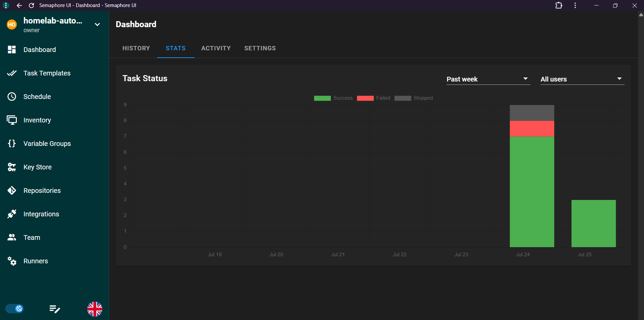This screenshot has width=644, height=320.
Task: Click the red Failed segment on Jul 24 bar
Action: point(532,129)
